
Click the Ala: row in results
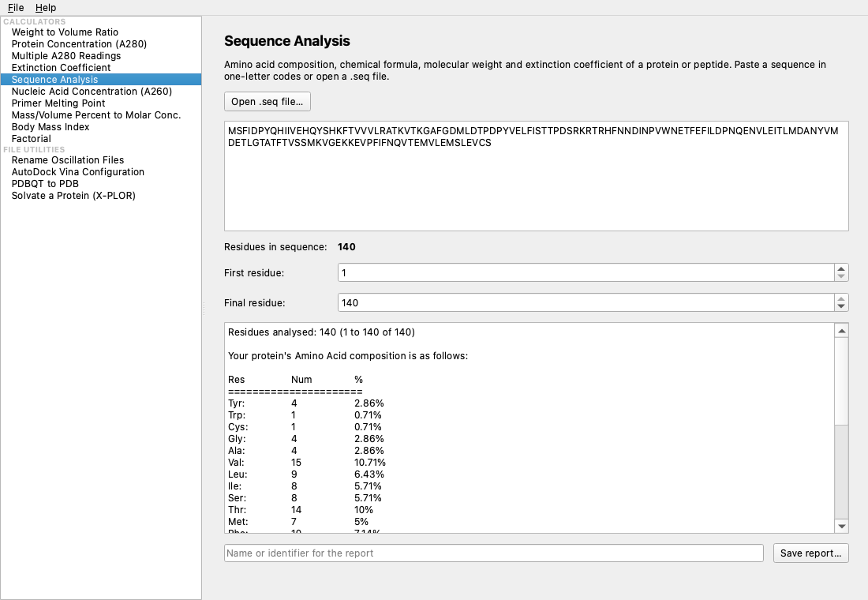click(x=305, y=451)
